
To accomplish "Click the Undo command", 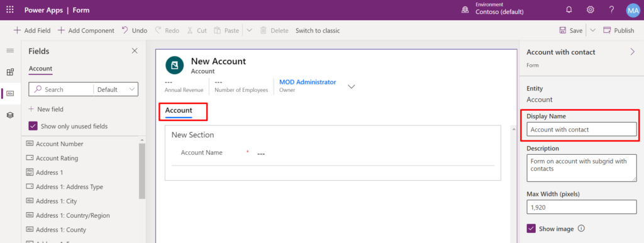I will (x=135, y=30).
